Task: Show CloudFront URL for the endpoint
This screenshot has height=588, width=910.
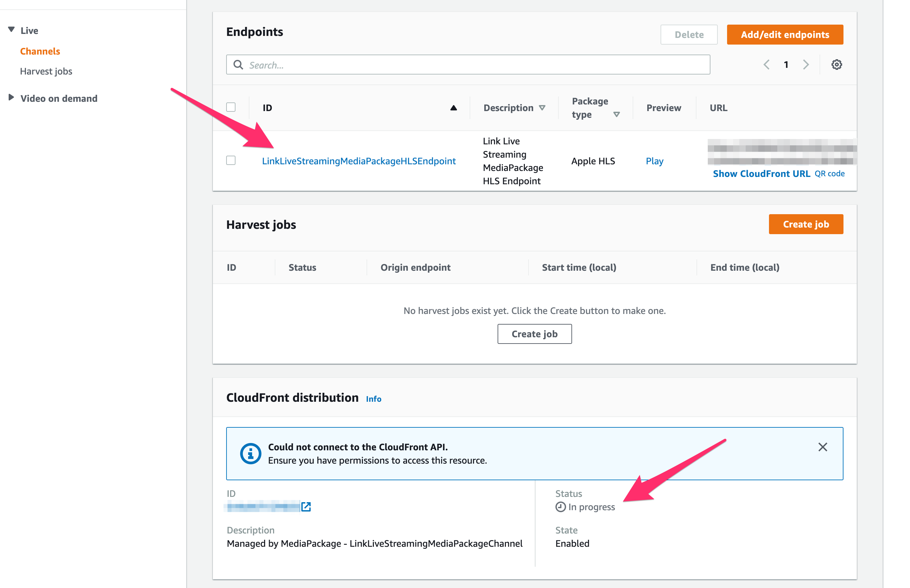Action: [x=761, y=173]
